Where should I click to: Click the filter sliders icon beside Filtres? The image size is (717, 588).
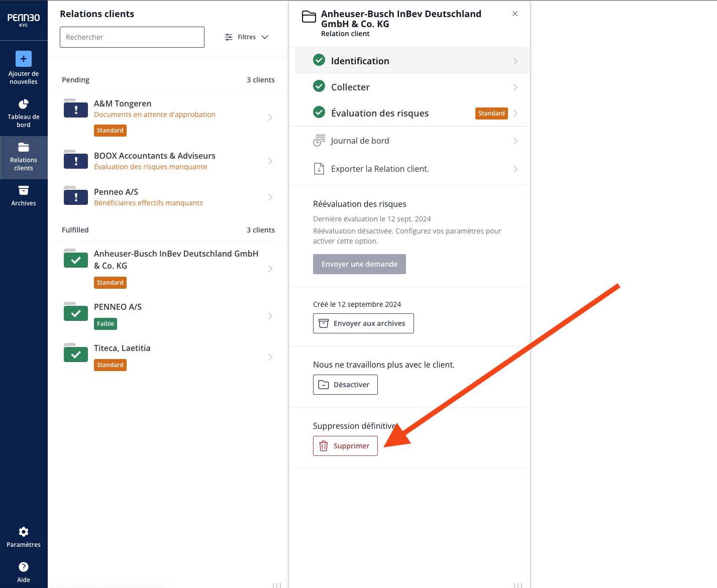[x=229, y=37]
